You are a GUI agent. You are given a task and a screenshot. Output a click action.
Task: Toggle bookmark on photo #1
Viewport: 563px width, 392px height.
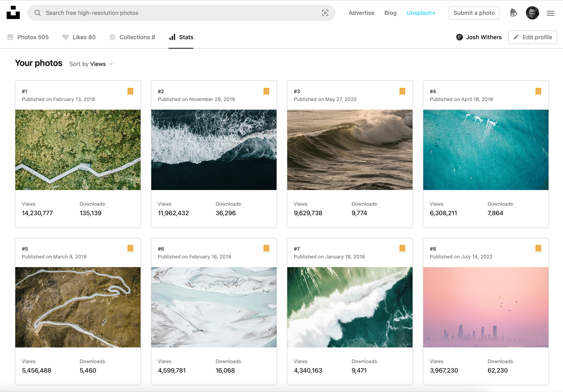coord(130,92)
